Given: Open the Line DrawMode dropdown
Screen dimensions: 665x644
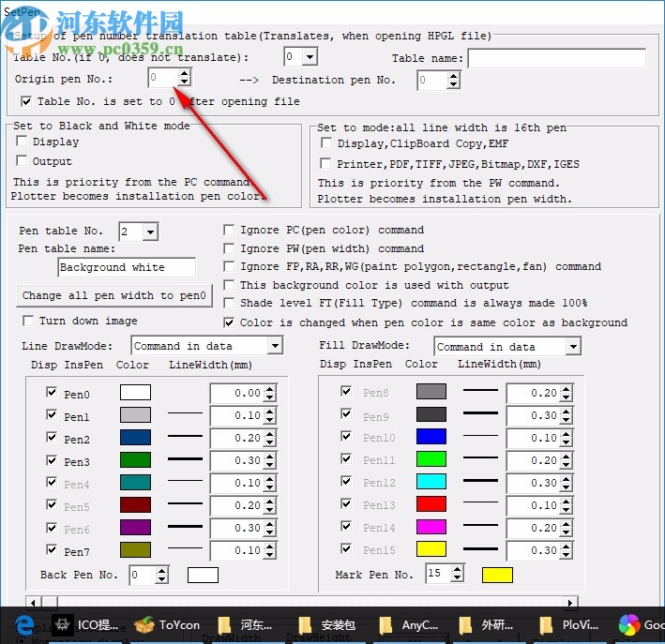Looking at the screenshot, I should pyautogui.click(x=275, y=346).
